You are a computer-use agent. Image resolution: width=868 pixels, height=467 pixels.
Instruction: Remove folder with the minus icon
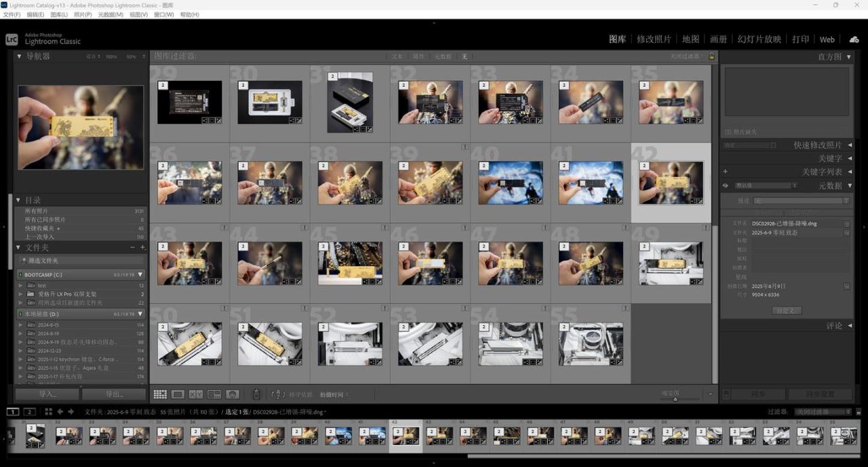pyautogui.click(x=132, y=248)
